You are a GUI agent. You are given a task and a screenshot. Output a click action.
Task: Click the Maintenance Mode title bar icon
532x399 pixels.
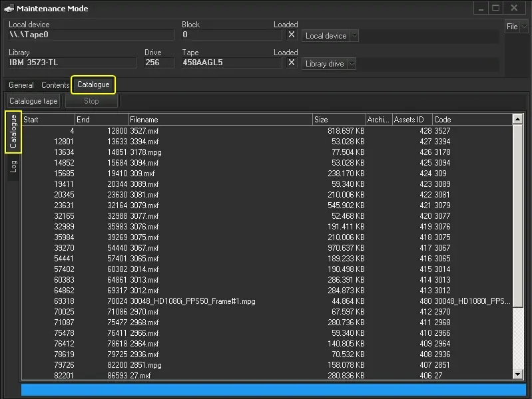click(x=9, y=9)
